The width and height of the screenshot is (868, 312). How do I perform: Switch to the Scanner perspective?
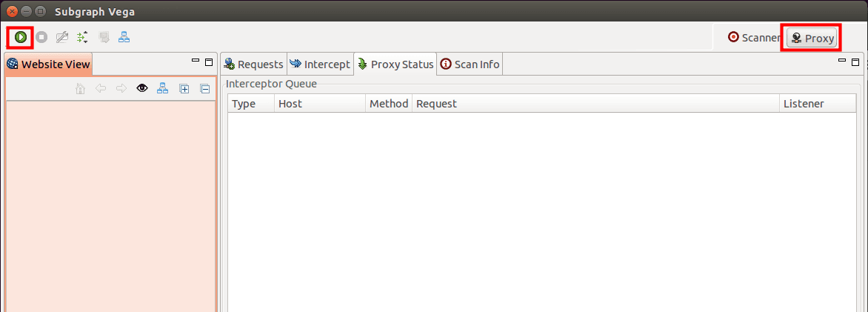tap(753, 38)
